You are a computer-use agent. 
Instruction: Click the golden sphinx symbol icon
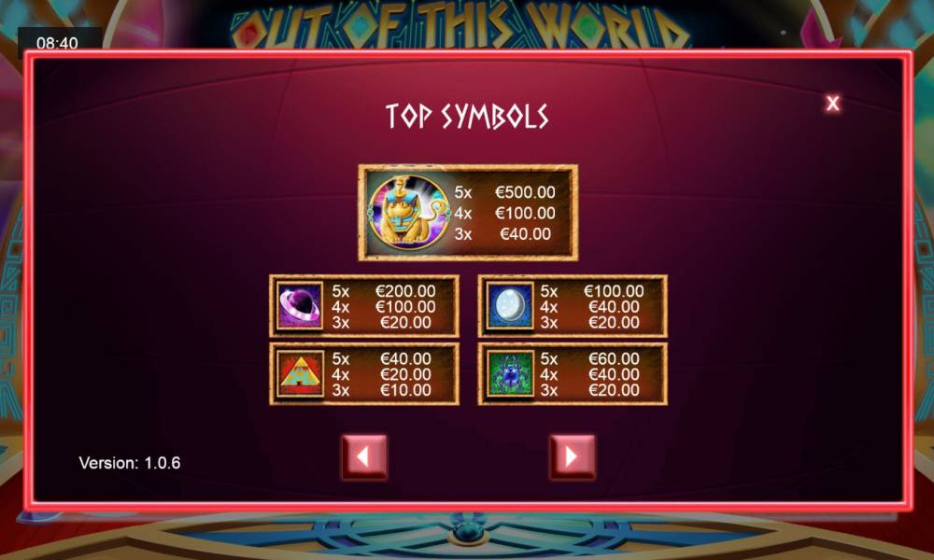pyautogui.click(x=409, y=212)
